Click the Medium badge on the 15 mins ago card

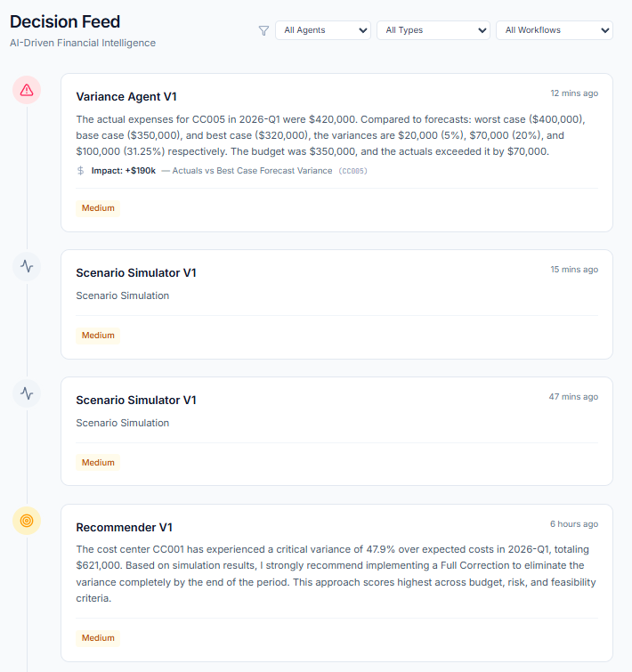tap(98, 336)
